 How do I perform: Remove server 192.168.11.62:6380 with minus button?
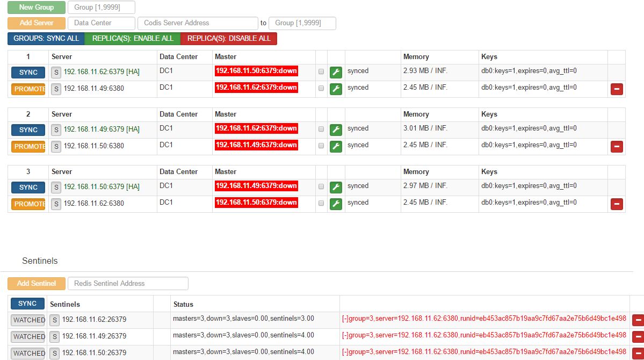(x=617, y=204)
